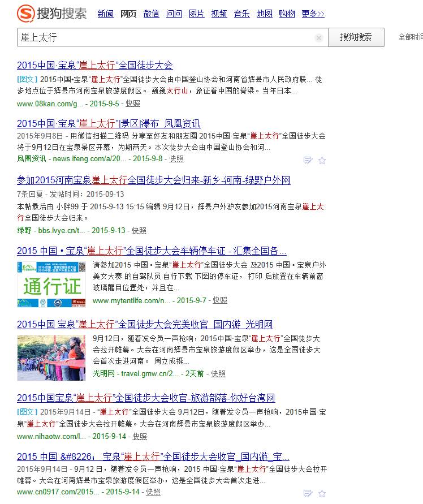Viewport: 423px width, 504px height.
Task: Open the result title containing &#8226;
Action: coord(153,456)
